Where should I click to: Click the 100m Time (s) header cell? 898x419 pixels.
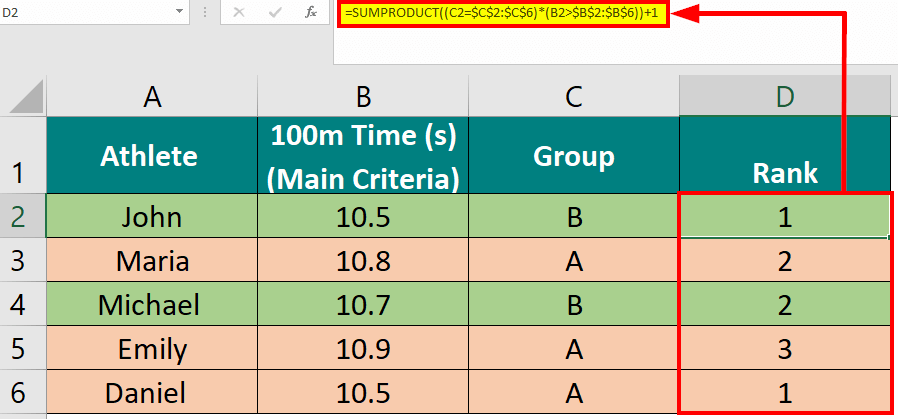363,155
